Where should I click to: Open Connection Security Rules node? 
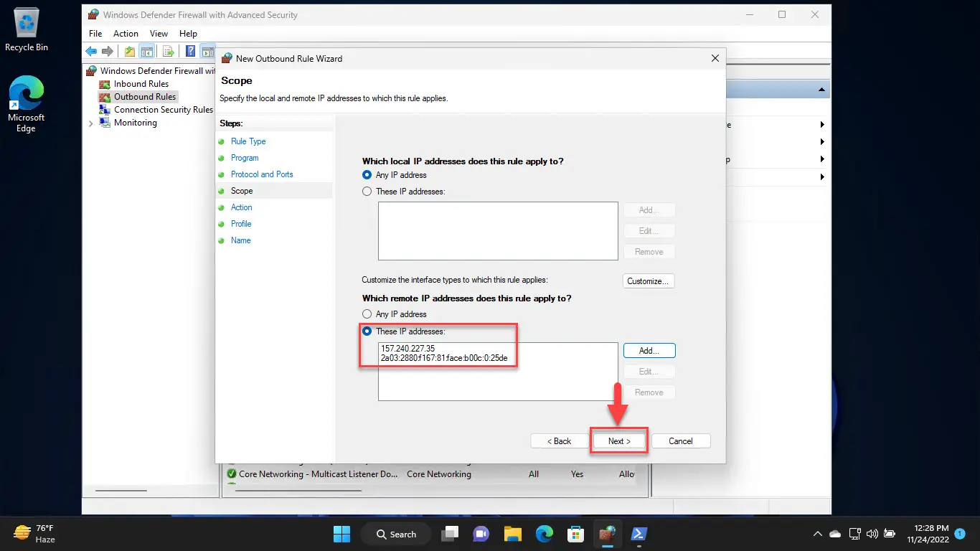click(163, 110)
